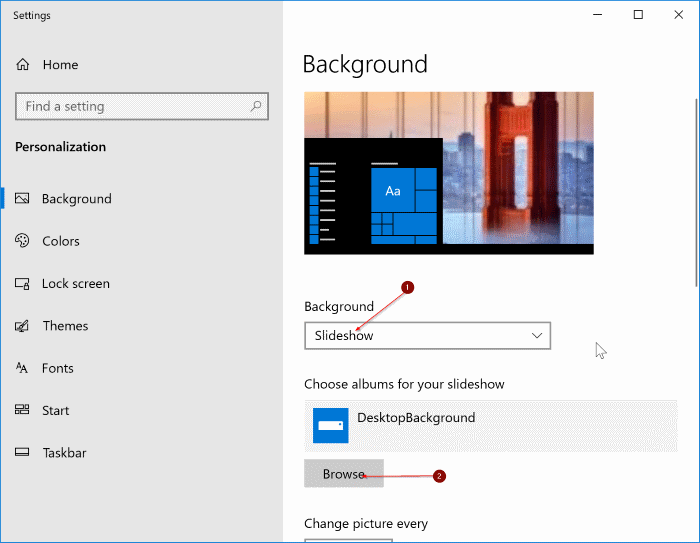Click the DesktopBackground blue drive icon
The width and height of the screenshot is (700, 543).
tap(330, 425)
